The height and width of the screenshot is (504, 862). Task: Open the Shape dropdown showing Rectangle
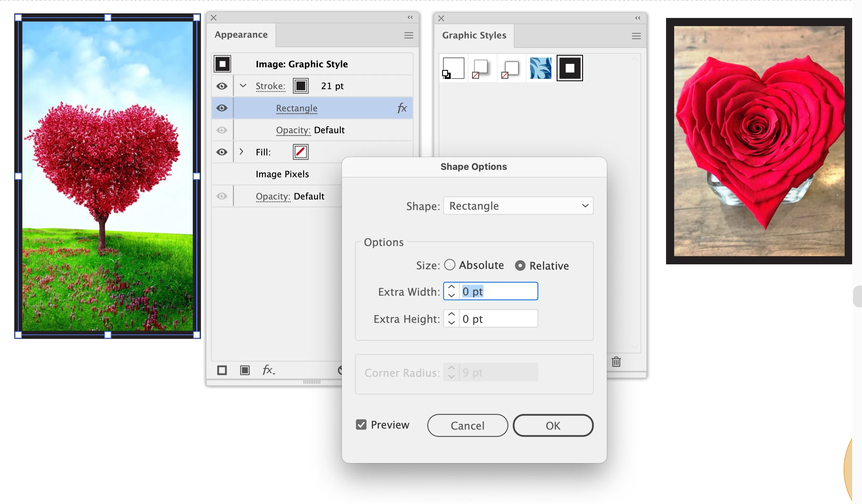pyautogui.click(x=518, y=205)
